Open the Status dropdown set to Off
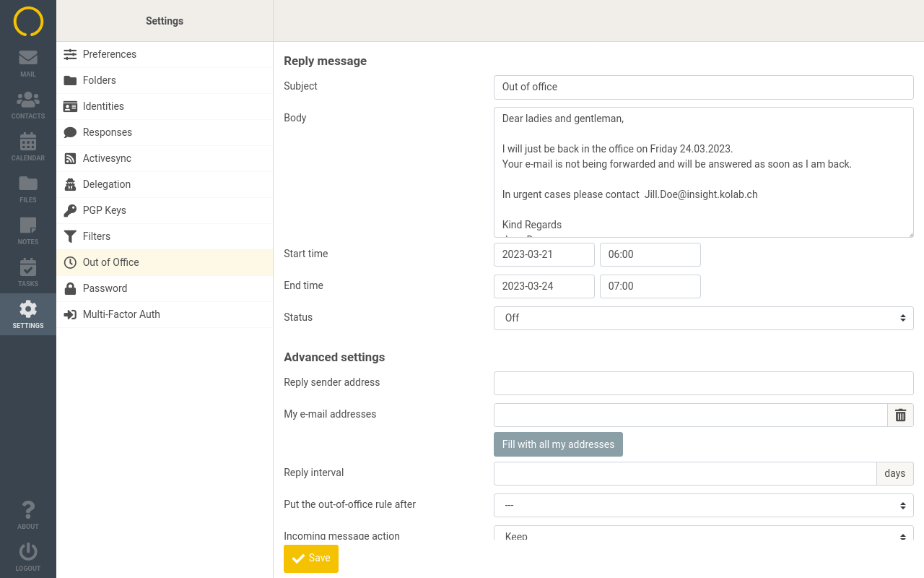 704,318
